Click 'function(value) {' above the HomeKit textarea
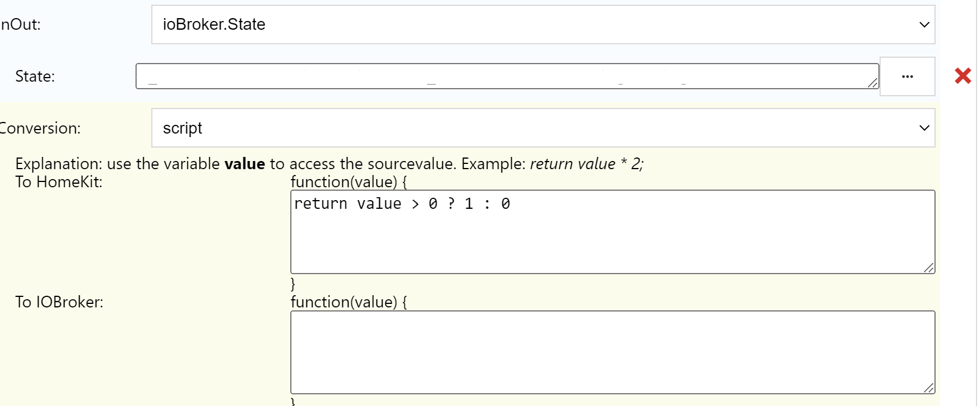The image size is (980, 406). pos(349,182)
